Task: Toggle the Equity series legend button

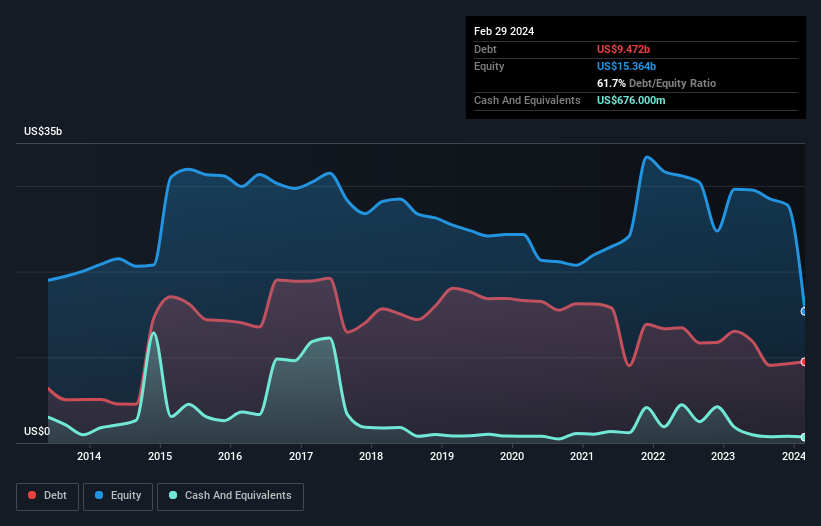Action: pyautogui.click(x=118, y=496)
